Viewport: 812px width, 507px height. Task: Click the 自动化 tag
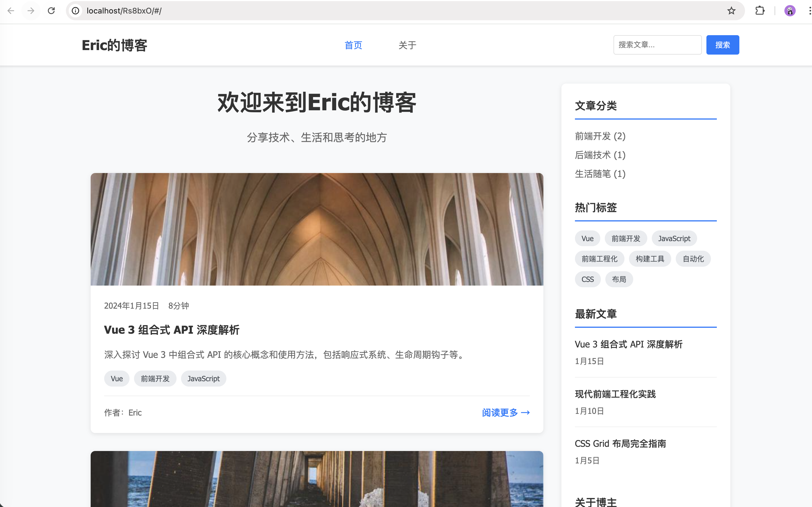(693, 259)
